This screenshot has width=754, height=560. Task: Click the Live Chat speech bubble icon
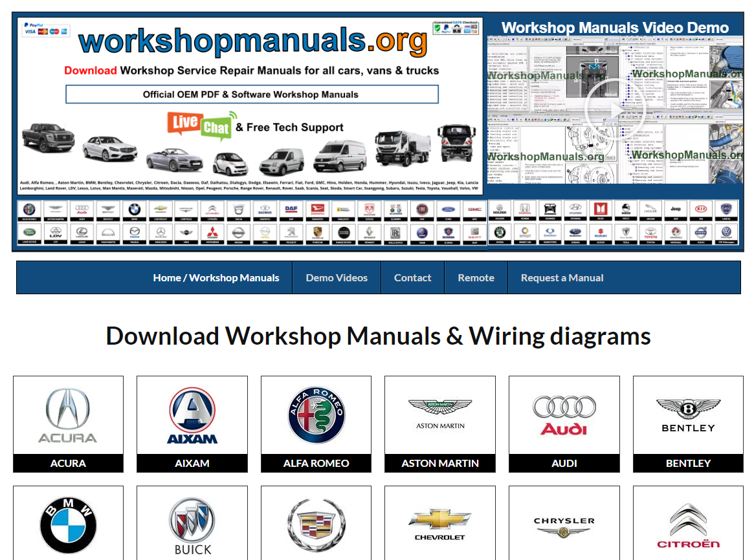[202, 125]
